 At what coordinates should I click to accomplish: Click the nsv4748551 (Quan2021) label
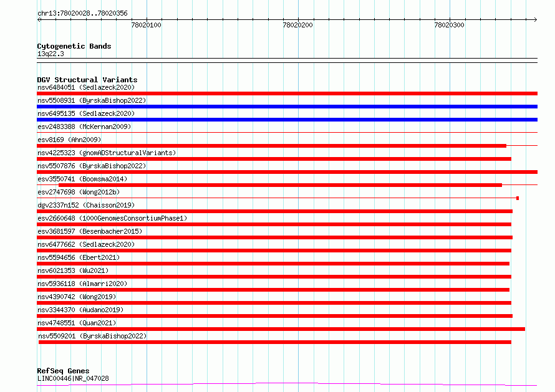point(77,323)
